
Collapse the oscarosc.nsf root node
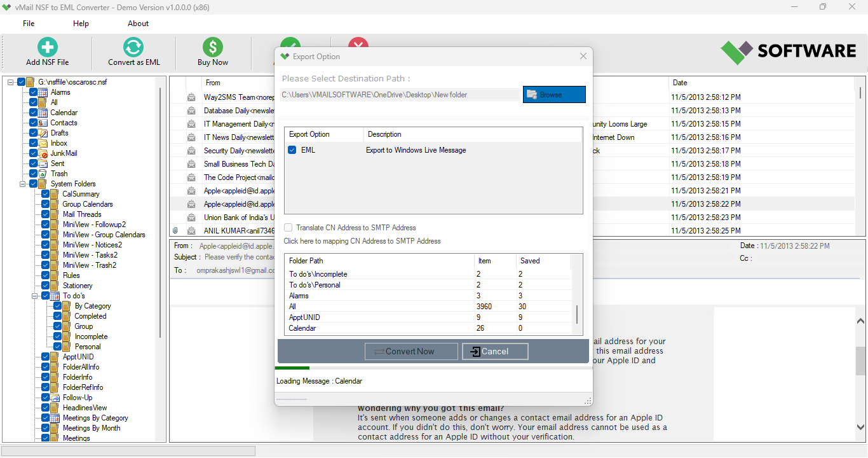pos(10,81)
